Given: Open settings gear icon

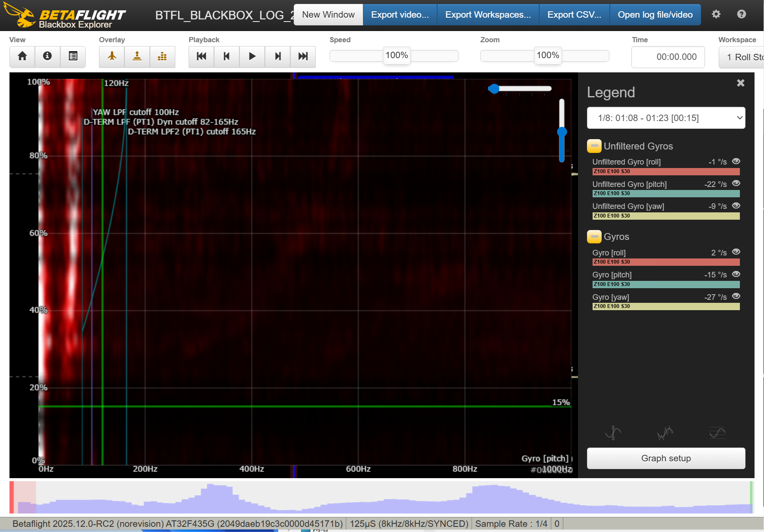Looking at the screenshot, I should pos(716,14).
